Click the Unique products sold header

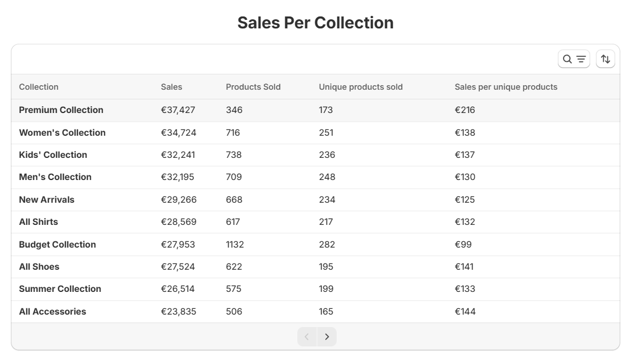(x=360, y=87)
